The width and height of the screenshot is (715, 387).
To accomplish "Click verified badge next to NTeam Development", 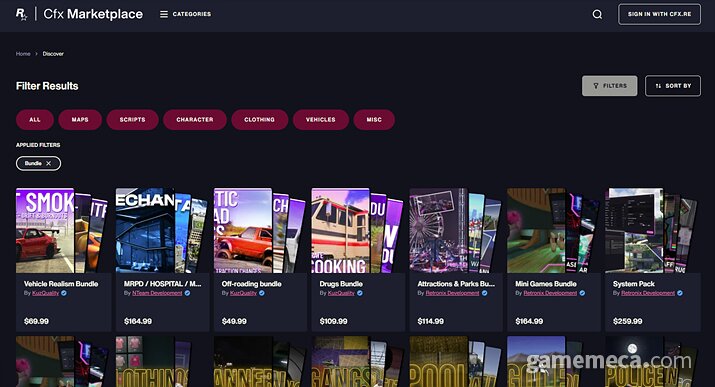I will pyautogui.click(x=187, y=293).
